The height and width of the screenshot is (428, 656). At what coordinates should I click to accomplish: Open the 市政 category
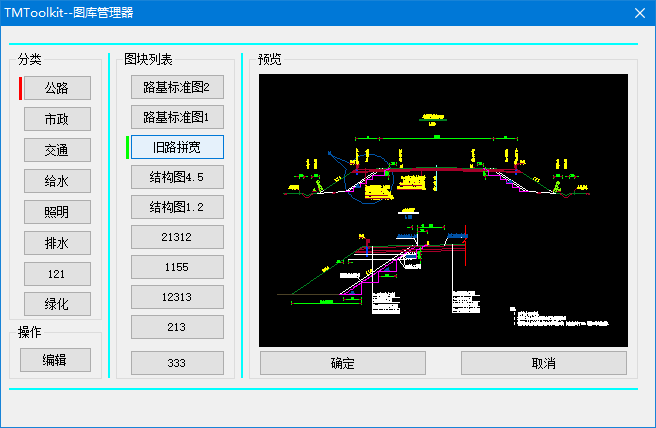56,119
